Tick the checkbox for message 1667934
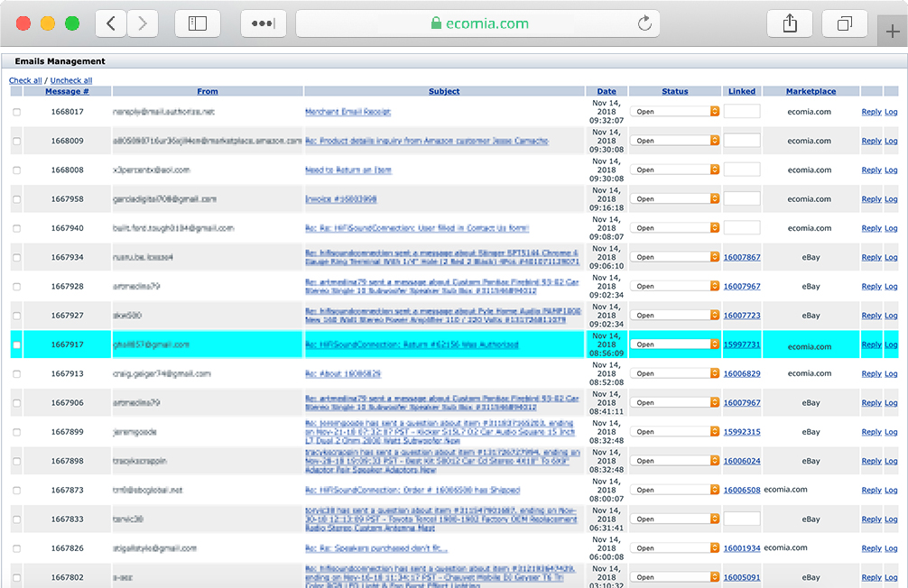 [x=16, y=257]
